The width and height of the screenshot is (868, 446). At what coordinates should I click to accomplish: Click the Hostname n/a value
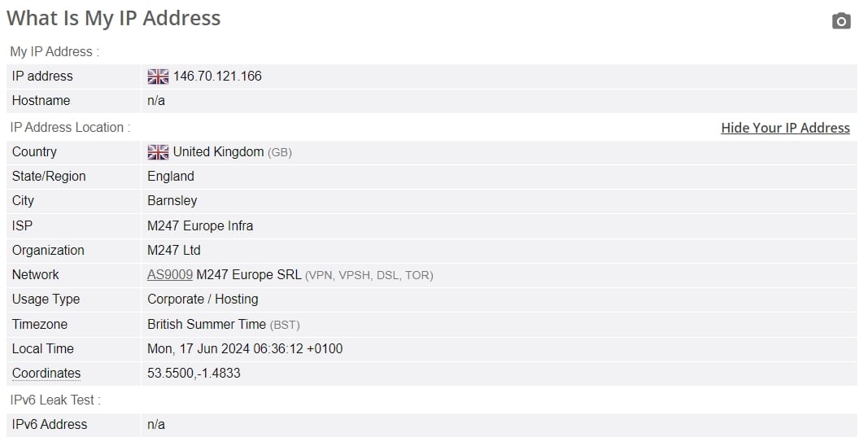tap(156, 101)
